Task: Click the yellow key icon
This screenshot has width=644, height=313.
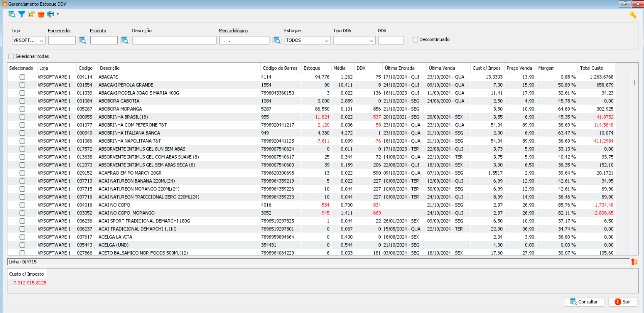Action: pyautogui.click(x=633, y=15)
